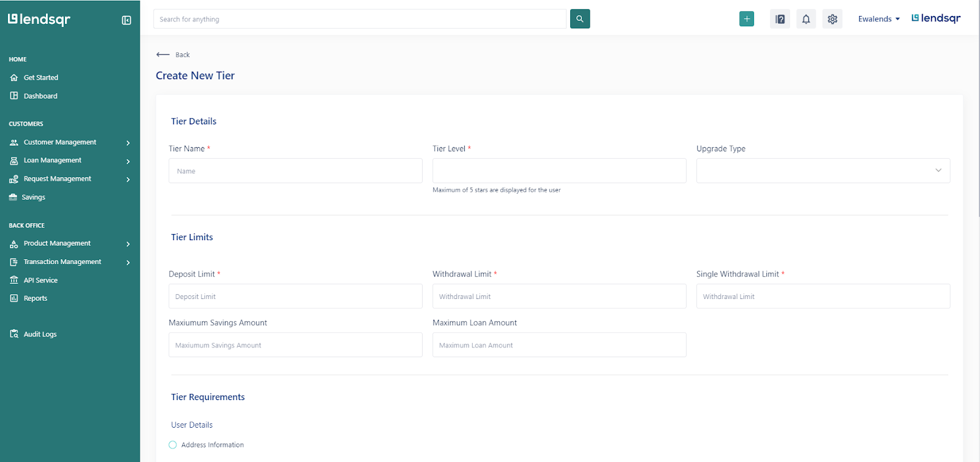Click 'Tier Requirements' section heading
Viewport: 980px width, 462px height.
tap(208, 397)
